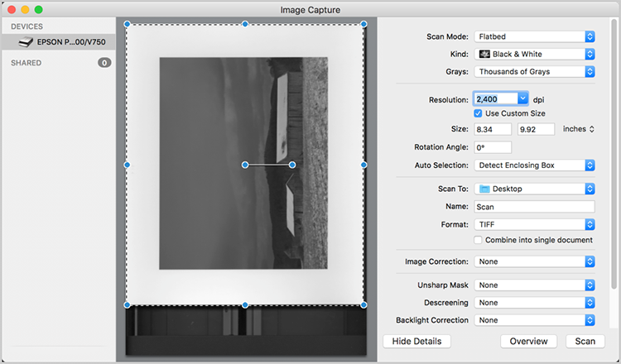Click the top-center selection handle
621x364 pixels.
(x=245, y=24)
